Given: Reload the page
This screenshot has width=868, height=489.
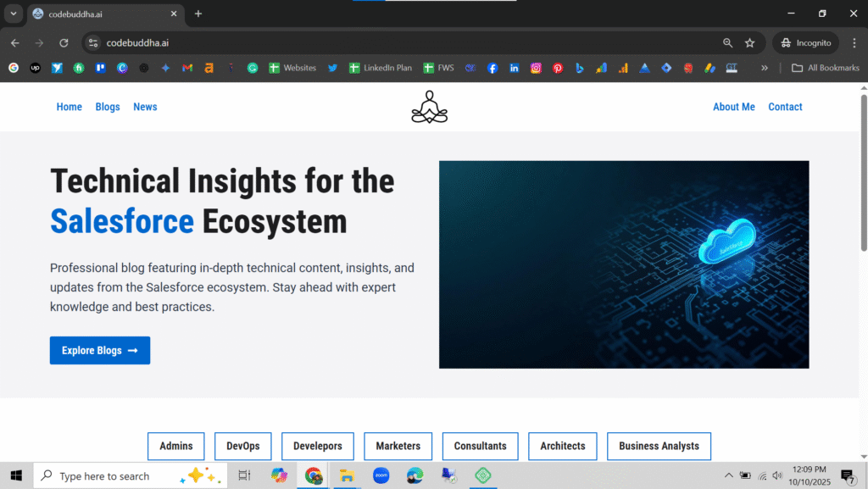Looking at the screenshot, I should [x=64, y=43].
